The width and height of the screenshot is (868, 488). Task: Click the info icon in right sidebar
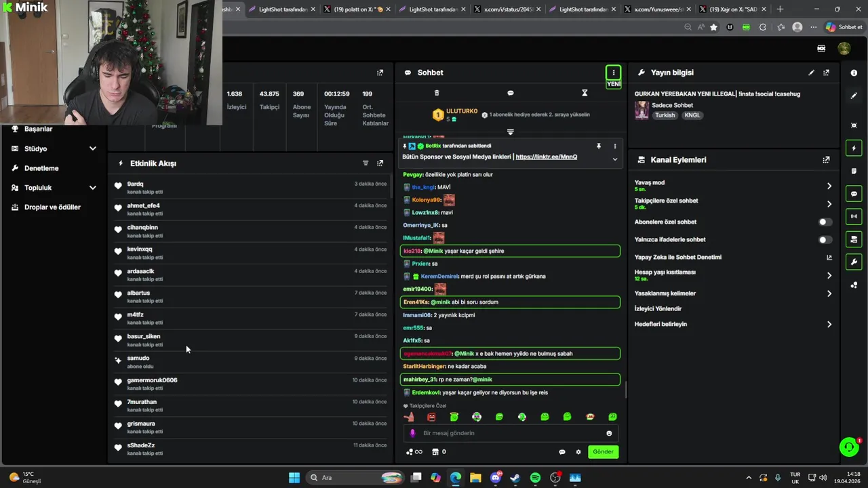pos(854,73)
